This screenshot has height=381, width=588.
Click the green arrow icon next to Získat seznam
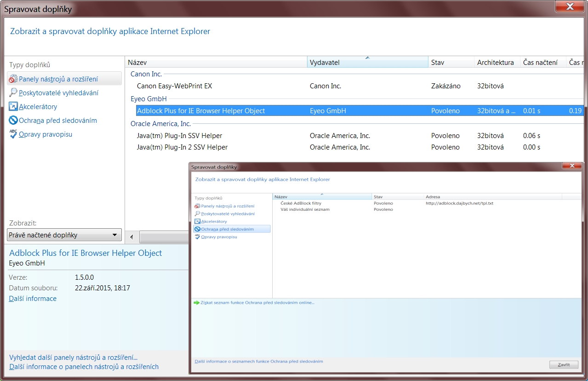pyautogui.click(x=197, y=303)
